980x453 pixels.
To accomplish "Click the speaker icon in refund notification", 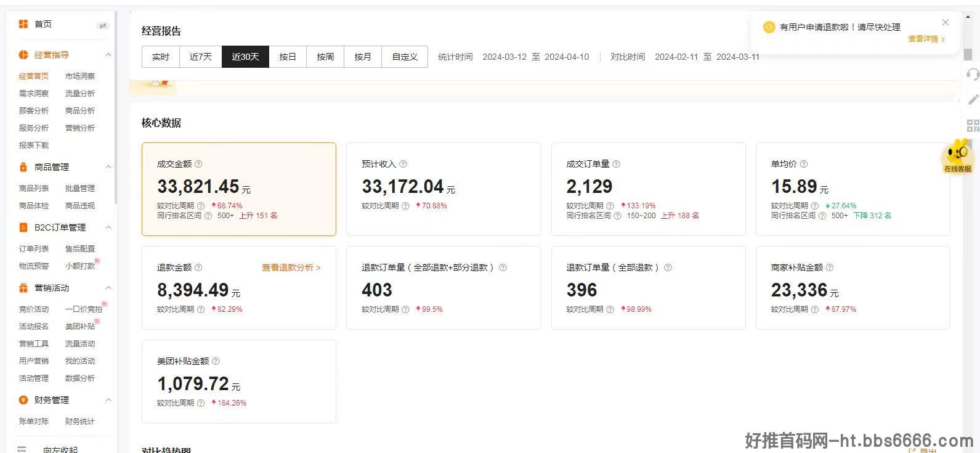I will pyautogui.click(x=769, y=27).
